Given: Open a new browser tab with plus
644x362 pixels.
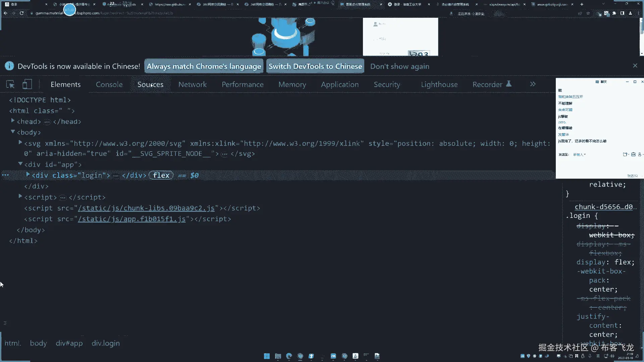Looking at the screenshot, I should coord(582,4).
